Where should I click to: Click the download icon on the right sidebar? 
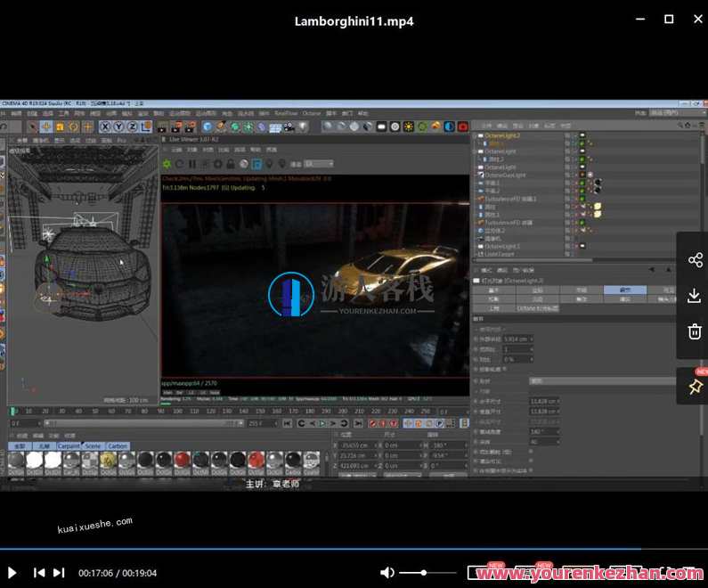click(x=695, y=296)
